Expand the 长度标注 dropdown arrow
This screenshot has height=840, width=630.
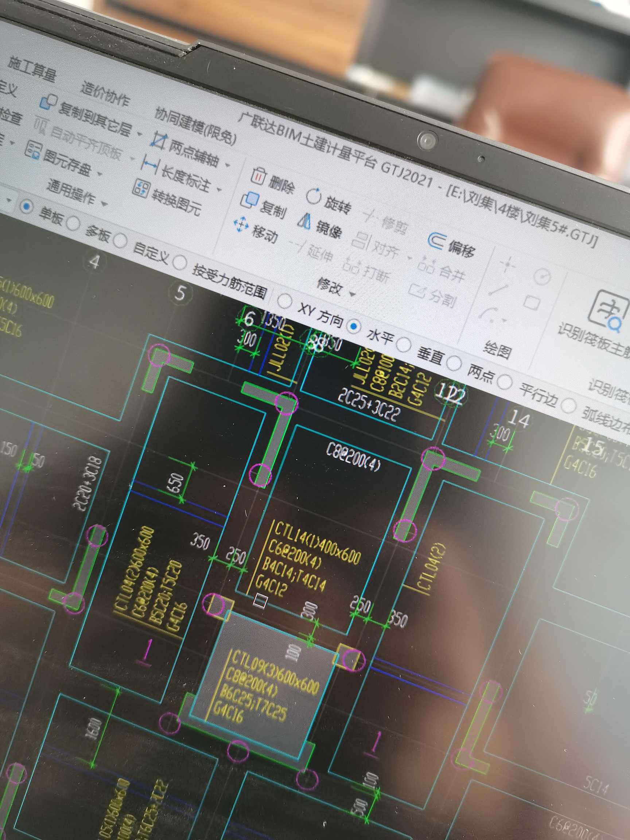click(219, 190)
